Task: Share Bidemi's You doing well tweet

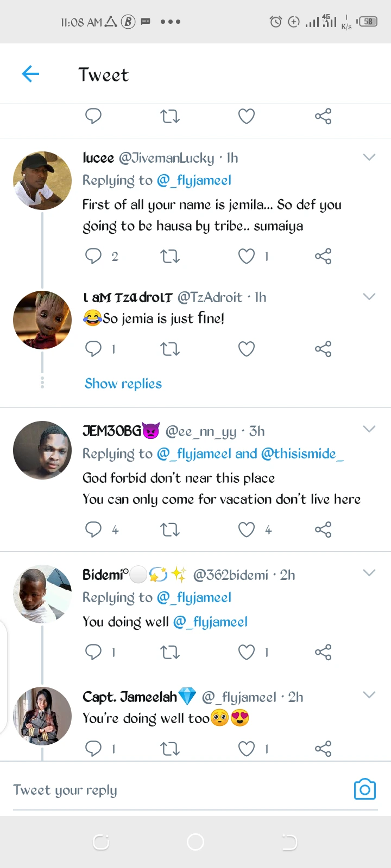Action: [x=323, y=652]
